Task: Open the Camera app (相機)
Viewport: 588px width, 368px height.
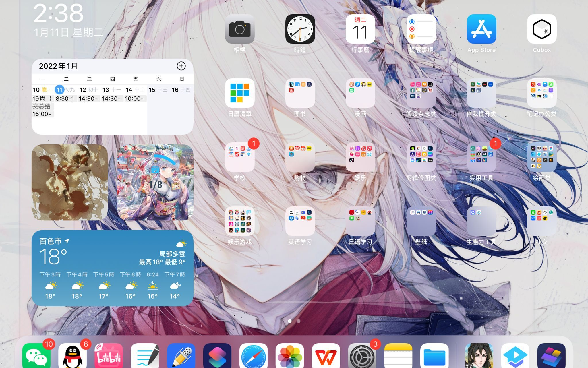Action: (240, 29)
